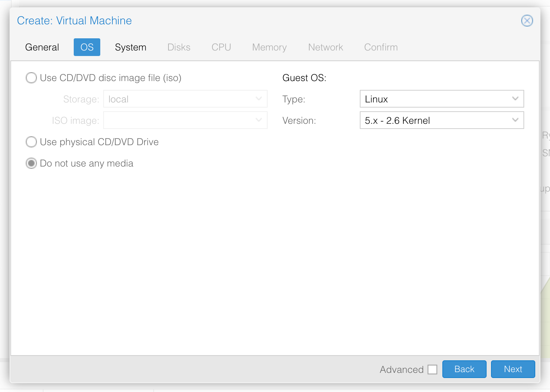Image resolution: width=550 pixels, height=392 pixels.
Task: Expand the Version dropdown arrow
Action: click(515, 120)
